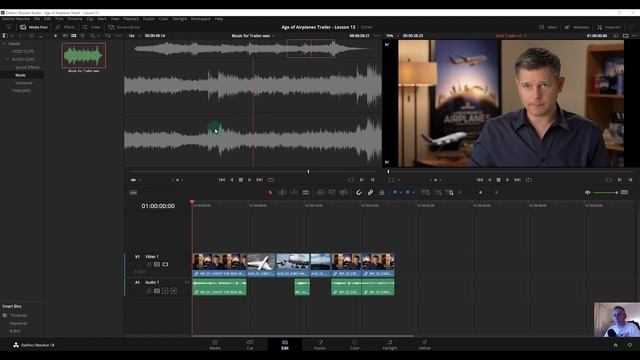Go to first frame in timeline viewer
Viewport: 640px width, 360px height.
tap(480, 180)
